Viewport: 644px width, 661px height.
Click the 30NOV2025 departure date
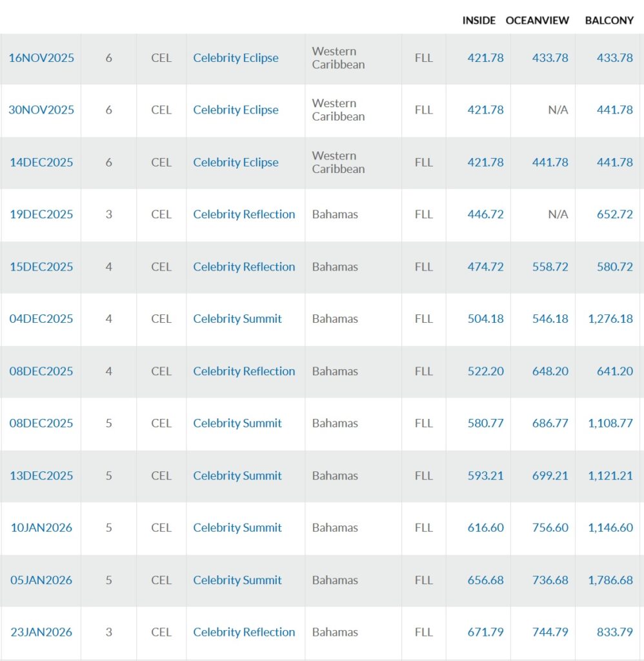pyautogui.click(x=41, y=110)
